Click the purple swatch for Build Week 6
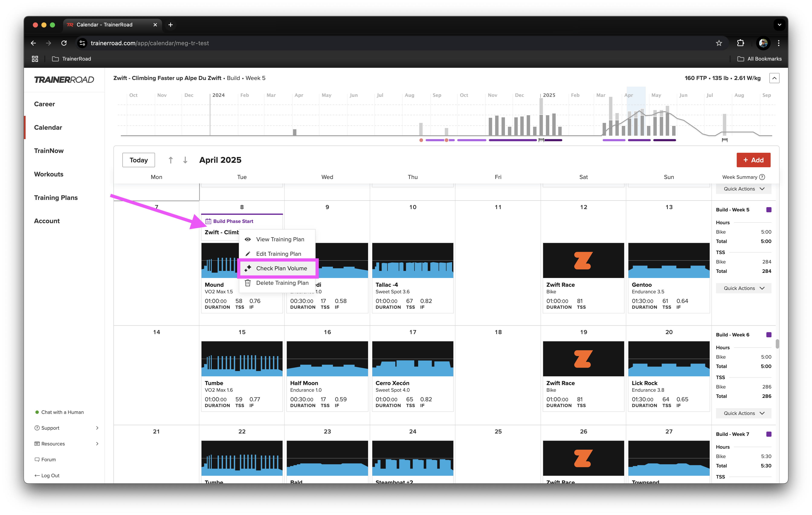Viewport: 812px width, 515px height. [x=768, y=335]
